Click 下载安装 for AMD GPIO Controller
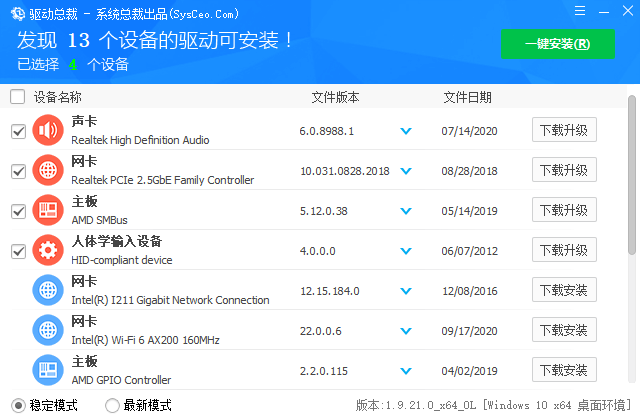The image size is (640, 419). click(564, 370)
